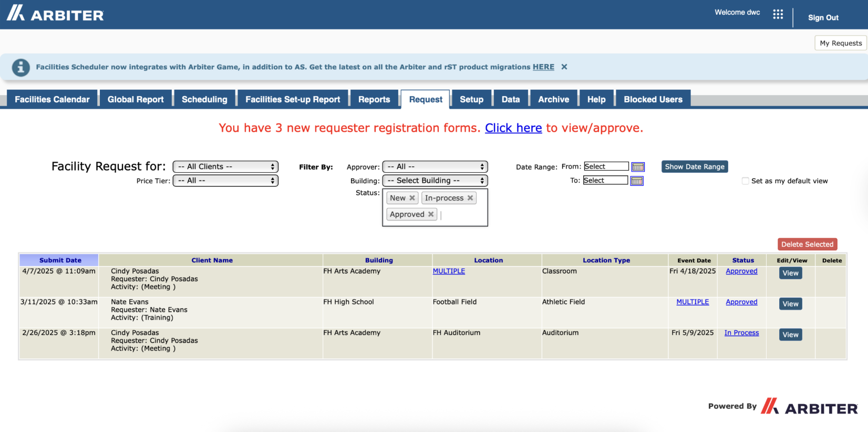
Task: Click In Process status link
Action: (x=741, y=333)
